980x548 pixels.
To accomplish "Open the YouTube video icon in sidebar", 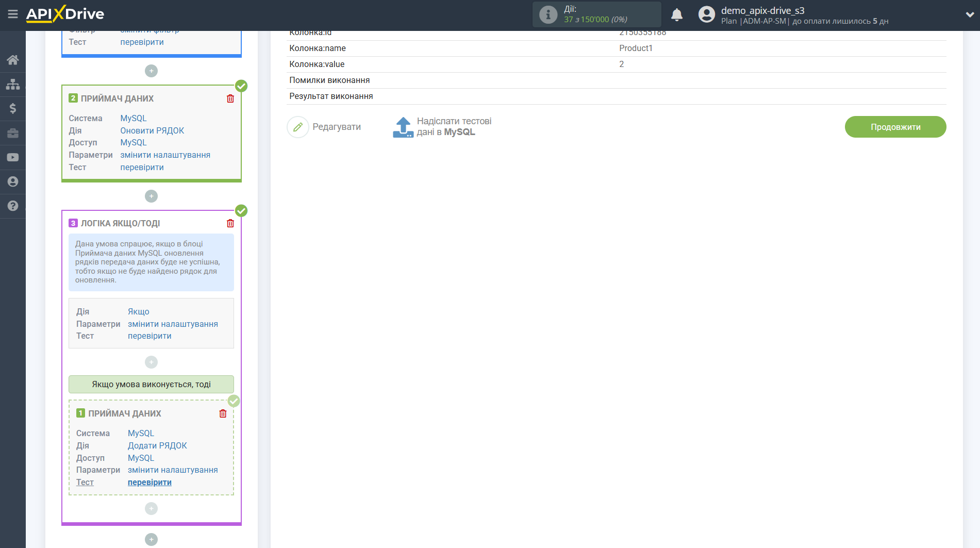I will coord(13,157).
